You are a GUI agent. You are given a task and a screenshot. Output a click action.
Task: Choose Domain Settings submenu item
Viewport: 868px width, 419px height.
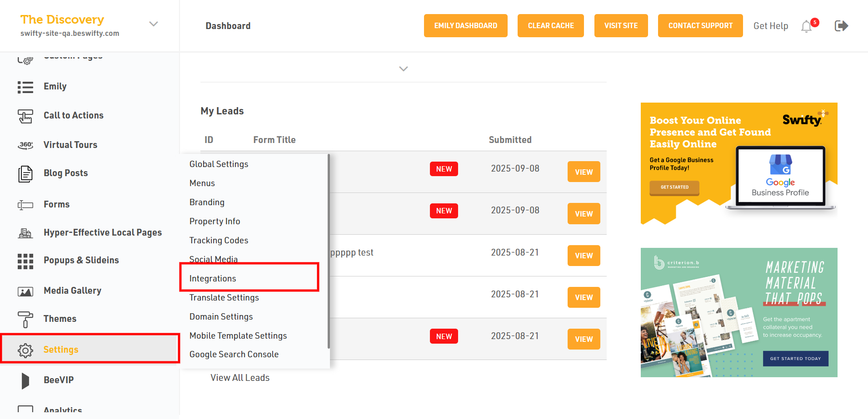tap(221, 316)
